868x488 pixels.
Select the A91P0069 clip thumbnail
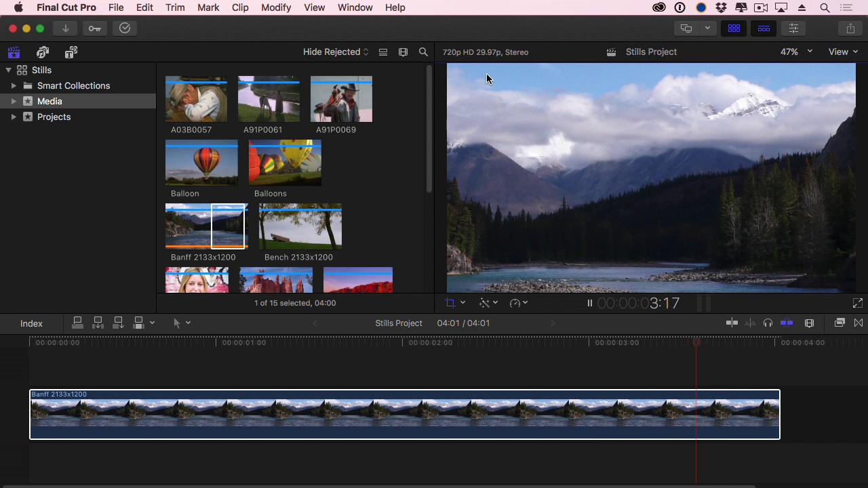[341, 100]
